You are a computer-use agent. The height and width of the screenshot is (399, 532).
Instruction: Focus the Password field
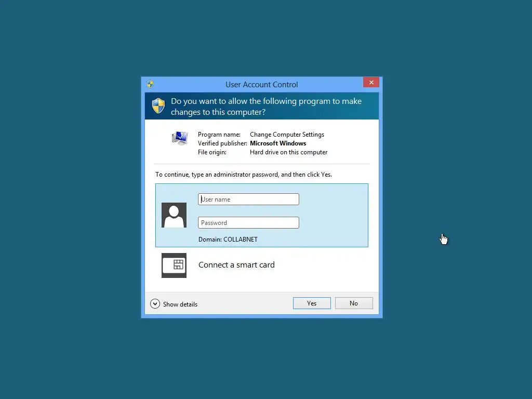coord(248,222)
